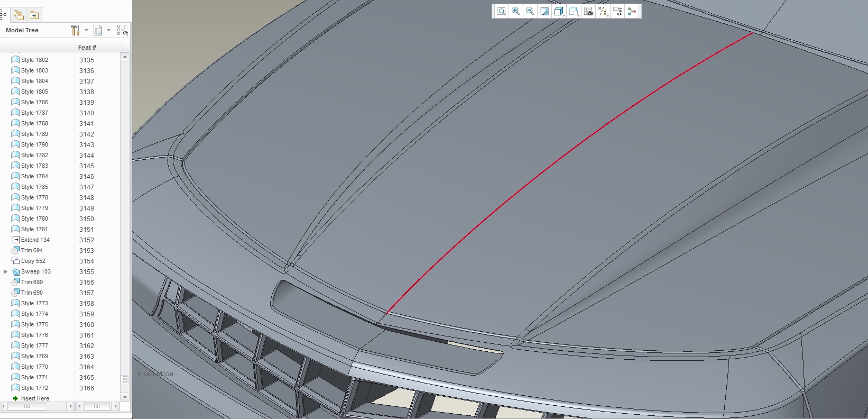Image resolution: width=868 pixels, height=419 pixels.
Task: Select the Zoom In tool
Action: [x=515, y=11]
